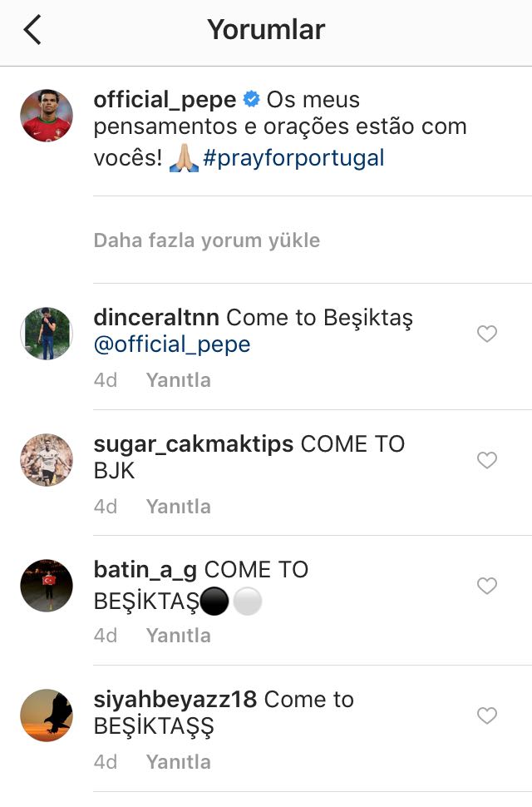The image size is (532, 807).
Task: Reply to dinceraltnn with Yanıtla
Action: [179, 380]
